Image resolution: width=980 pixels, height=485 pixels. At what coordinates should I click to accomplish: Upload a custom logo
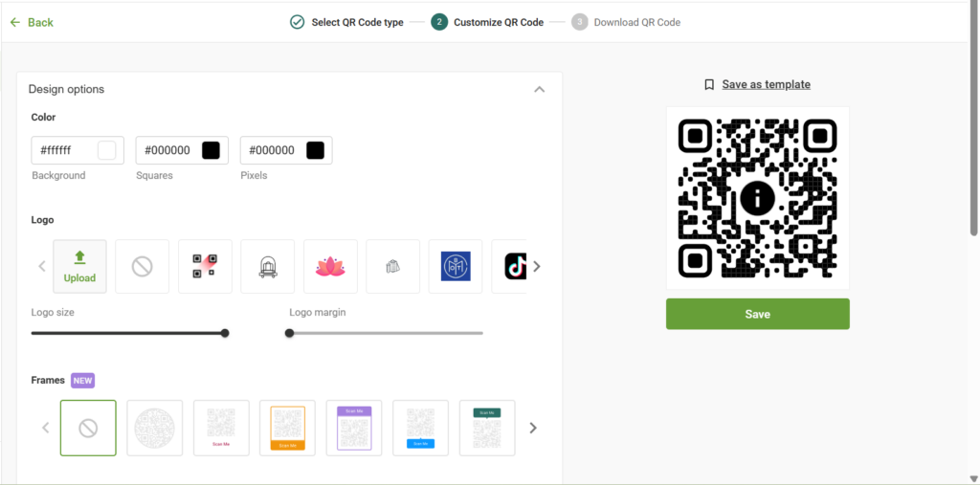pos(80,267)
